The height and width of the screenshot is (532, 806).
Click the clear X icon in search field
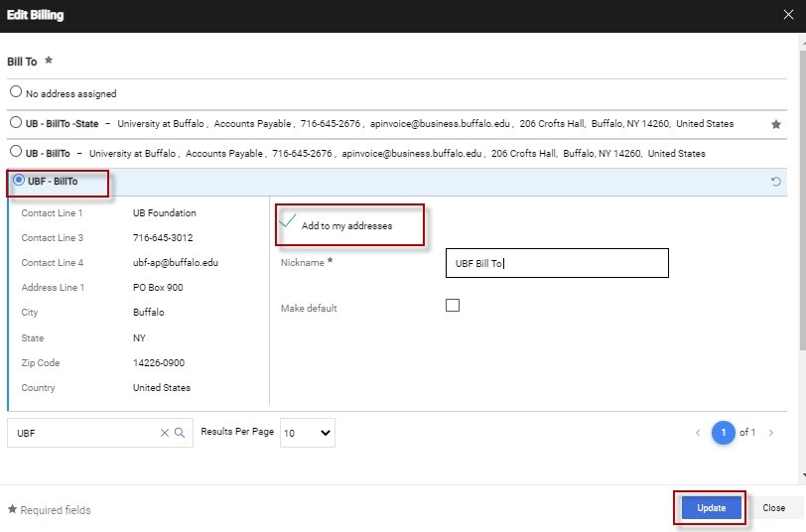(165, 433)
